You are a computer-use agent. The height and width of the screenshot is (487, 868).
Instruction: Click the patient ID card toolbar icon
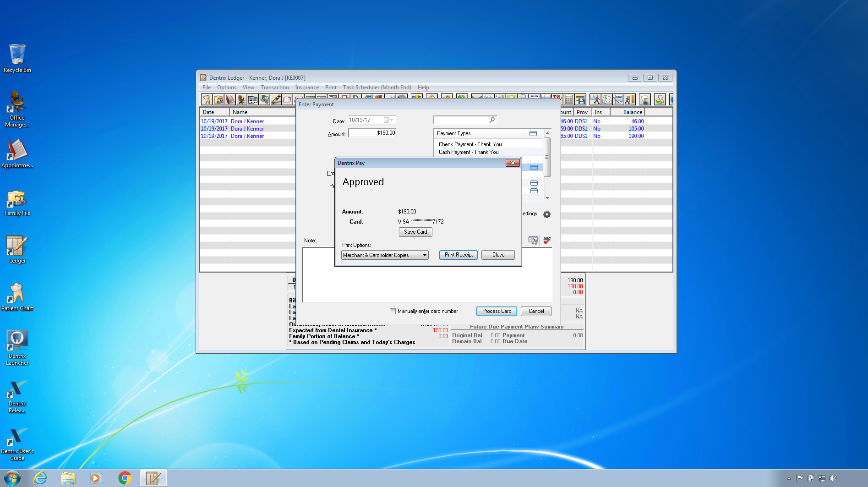[x=253, y=99]
